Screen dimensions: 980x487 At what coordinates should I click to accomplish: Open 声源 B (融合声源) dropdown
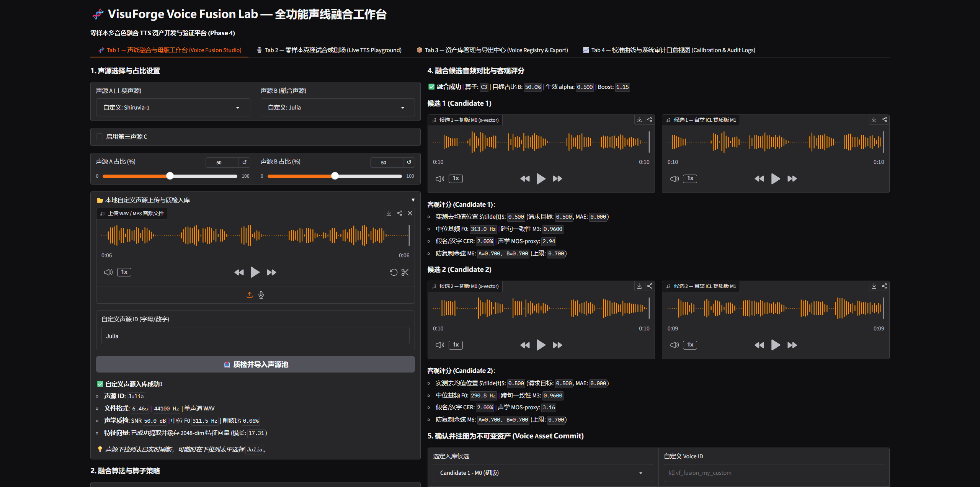pyautogui.click(x=338, y=108)
